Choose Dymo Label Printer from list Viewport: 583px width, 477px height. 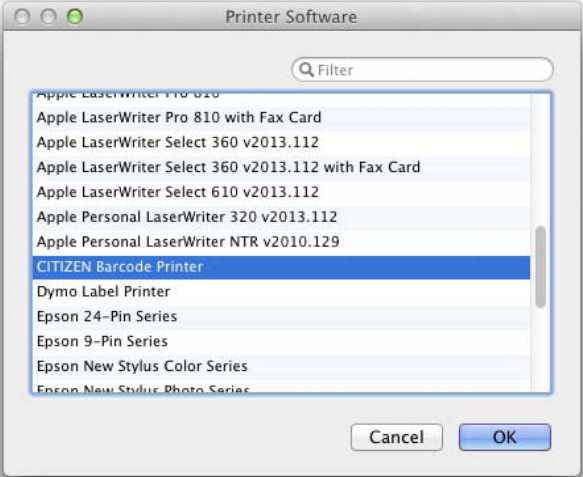281,292
